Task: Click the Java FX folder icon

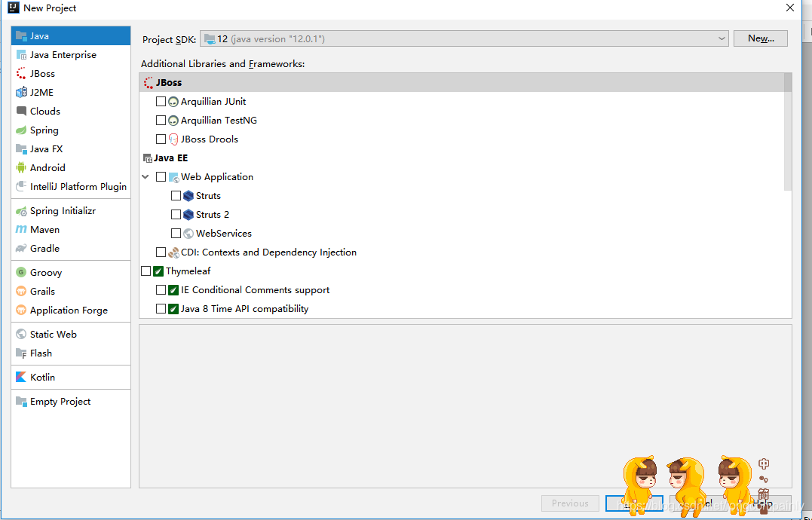Action: point(21,149)
